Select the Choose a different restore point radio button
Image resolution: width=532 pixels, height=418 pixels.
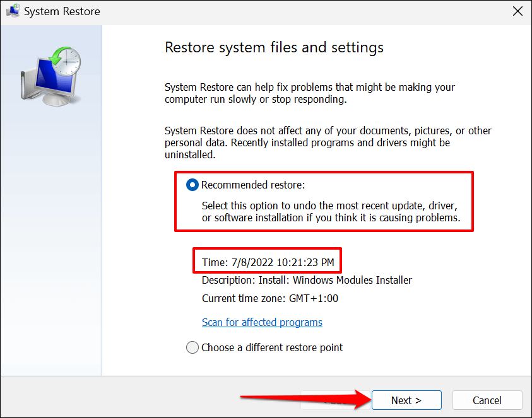[x=192, y=347]
